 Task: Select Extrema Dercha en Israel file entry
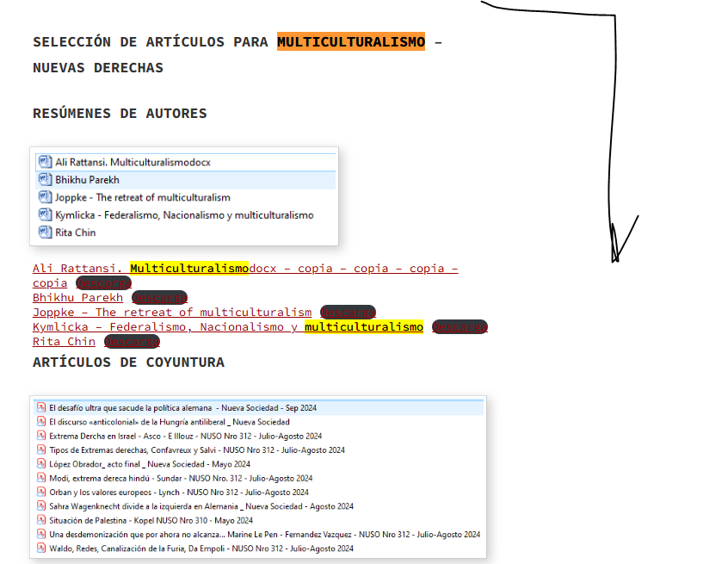click(x=185, y=436)
